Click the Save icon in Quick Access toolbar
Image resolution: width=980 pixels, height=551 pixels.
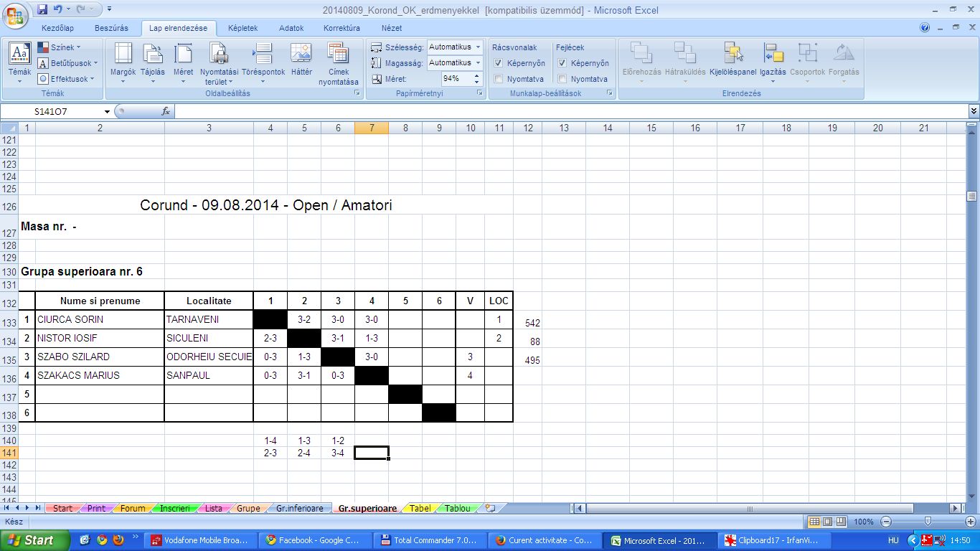tap(42, 10)
